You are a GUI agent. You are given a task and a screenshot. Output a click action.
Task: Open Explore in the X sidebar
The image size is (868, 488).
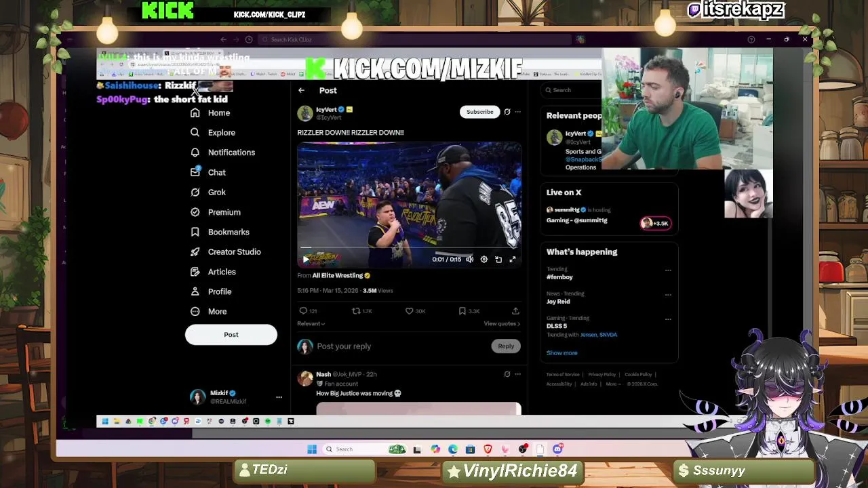click(x=213, y=133)
